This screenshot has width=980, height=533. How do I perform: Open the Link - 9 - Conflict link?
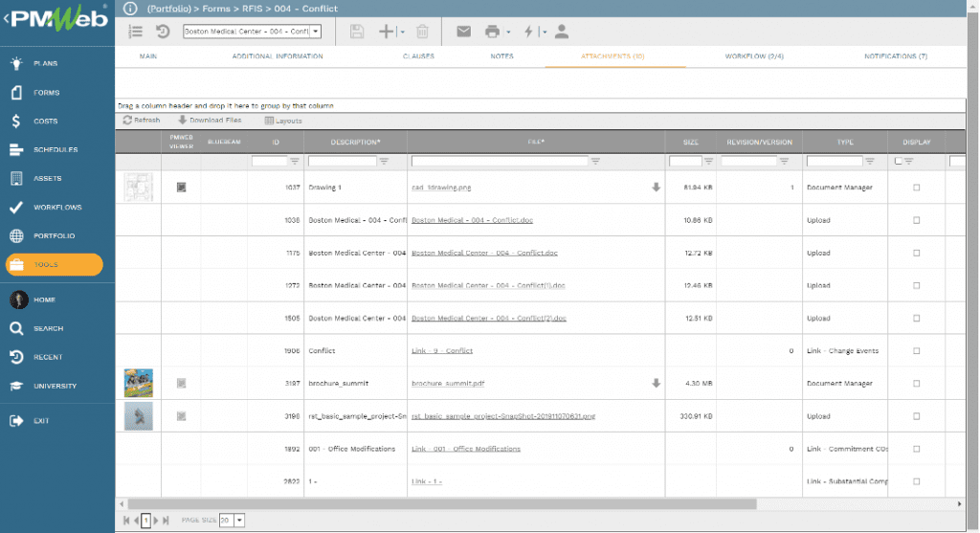442,351
